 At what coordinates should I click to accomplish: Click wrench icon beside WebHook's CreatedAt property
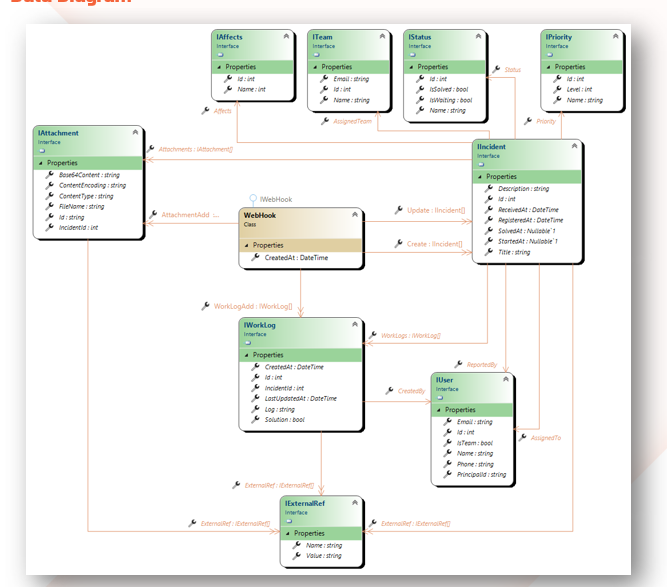click(254, 258)
